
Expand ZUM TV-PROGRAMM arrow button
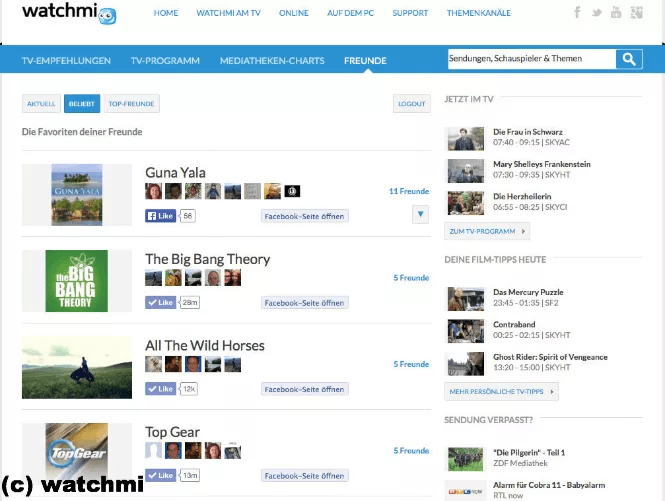point(487,231)
